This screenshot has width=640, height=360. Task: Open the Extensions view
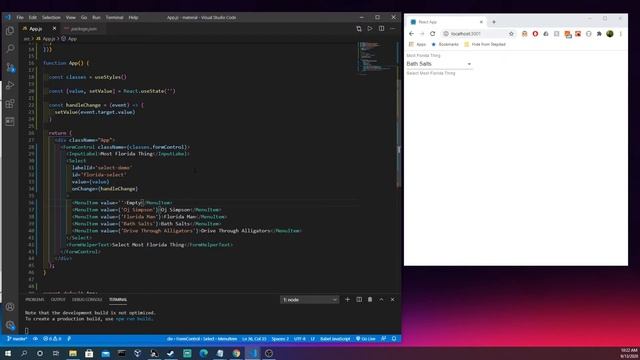[10, 103]
